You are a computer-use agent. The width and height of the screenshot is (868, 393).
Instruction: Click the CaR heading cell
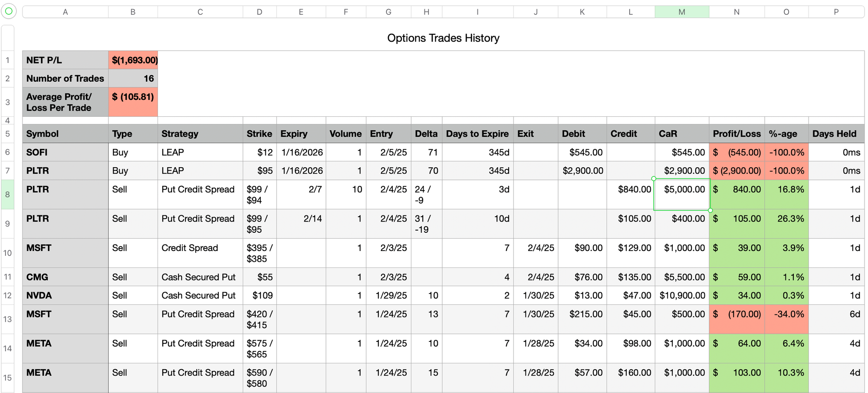pos(682,134)
